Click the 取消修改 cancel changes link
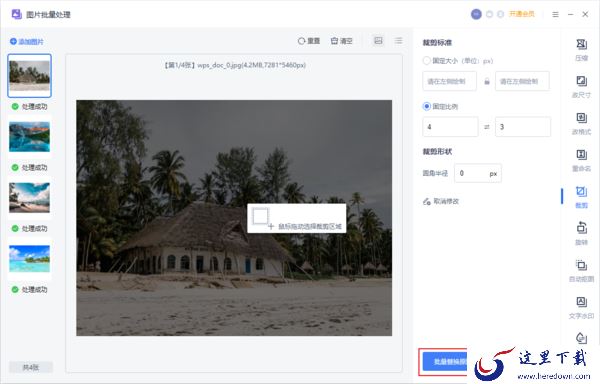Viewport: 600px width, 384px height. (x=441, y=201)
